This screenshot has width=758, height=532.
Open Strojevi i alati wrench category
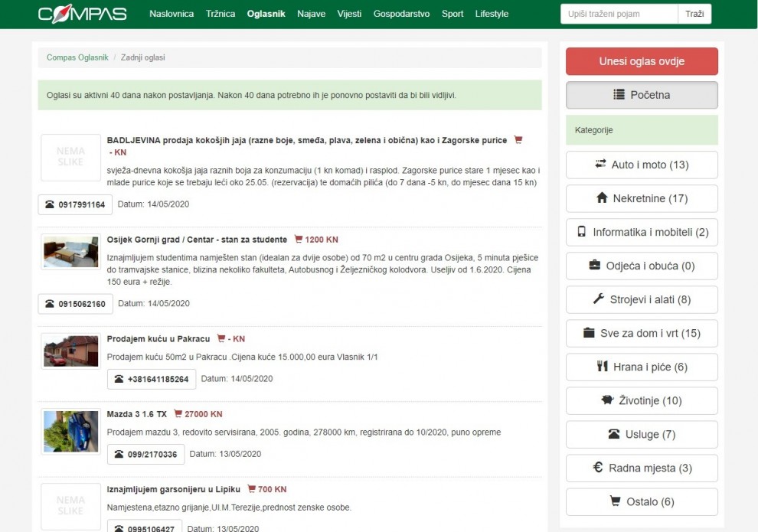click(x=642, y=299)
